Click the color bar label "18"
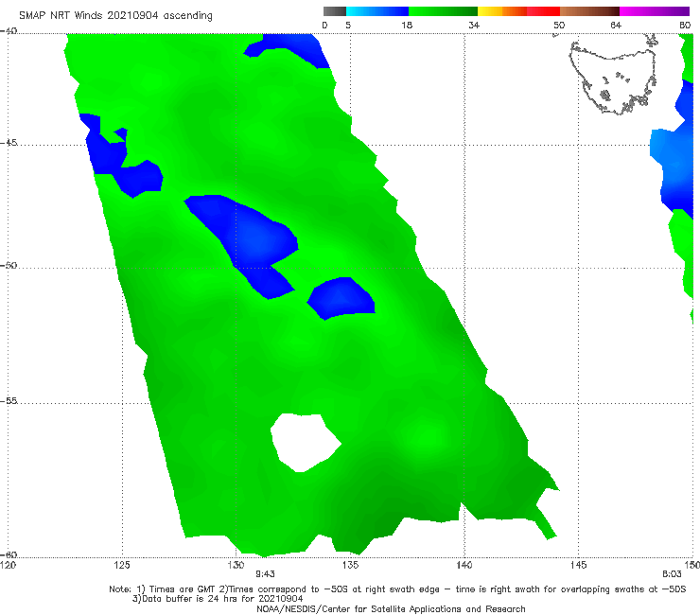Screen dimensions: 700x615 click(407, 25)
